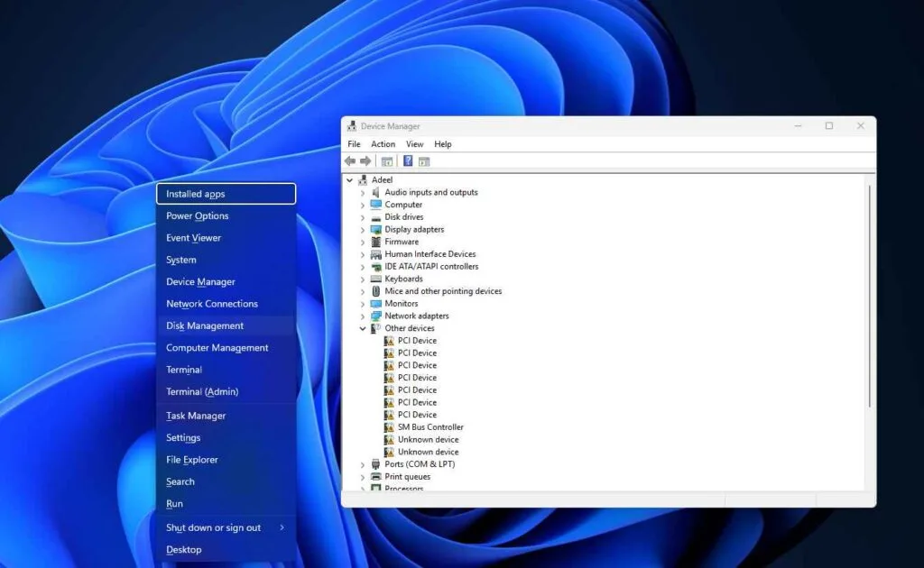
Task: Open Network Connections from the quick menu
Action: point(226,304)
